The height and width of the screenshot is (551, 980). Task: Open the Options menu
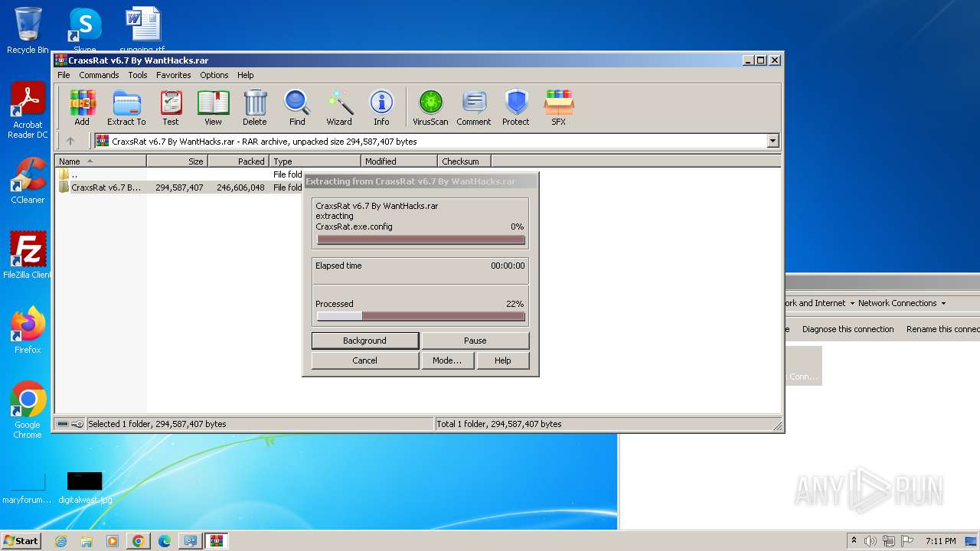214,75
